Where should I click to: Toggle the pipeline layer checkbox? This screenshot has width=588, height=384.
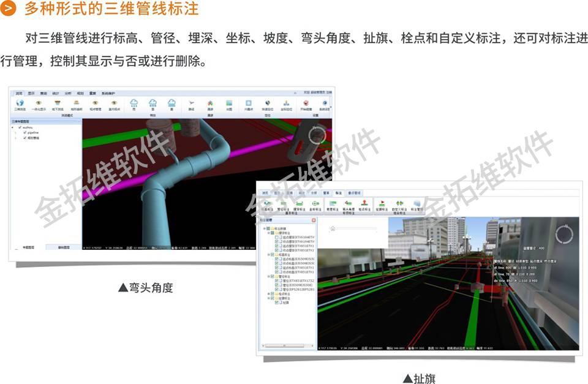[24, 132]
